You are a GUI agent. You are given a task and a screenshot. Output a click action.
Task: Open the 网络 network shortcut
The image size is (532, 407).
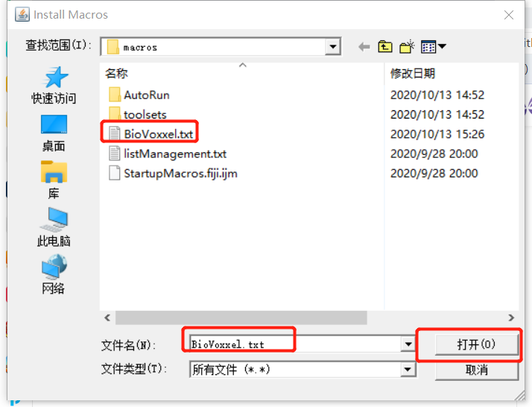pos(54,274)
